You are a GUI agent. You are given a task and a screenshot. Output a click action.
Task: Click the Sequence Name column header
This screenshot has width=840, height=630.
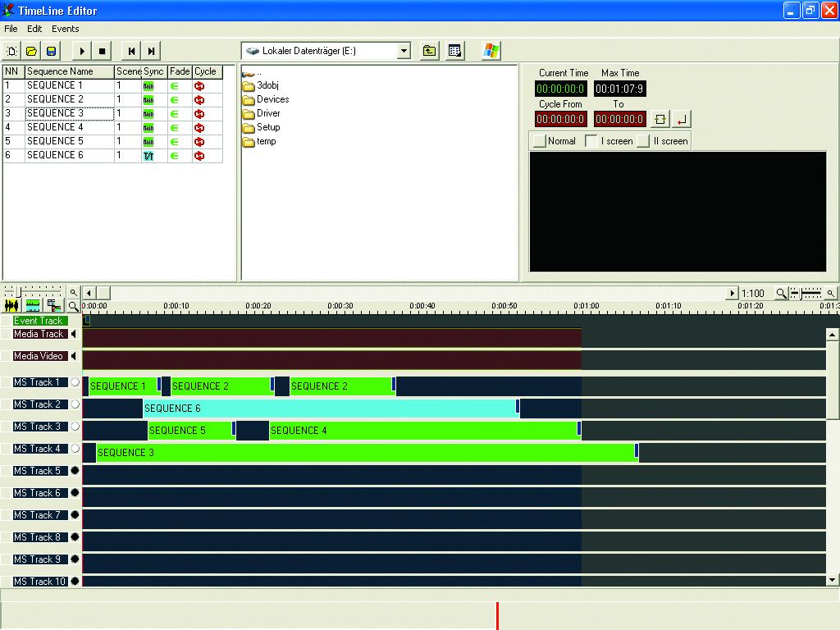click(x=69, y=71)
